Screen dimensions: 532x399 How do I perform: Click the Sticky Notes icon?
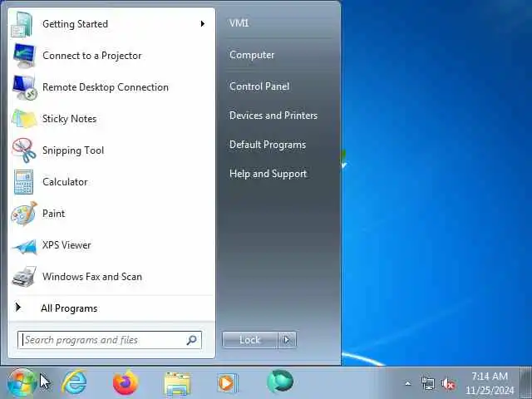pos(24,119)
